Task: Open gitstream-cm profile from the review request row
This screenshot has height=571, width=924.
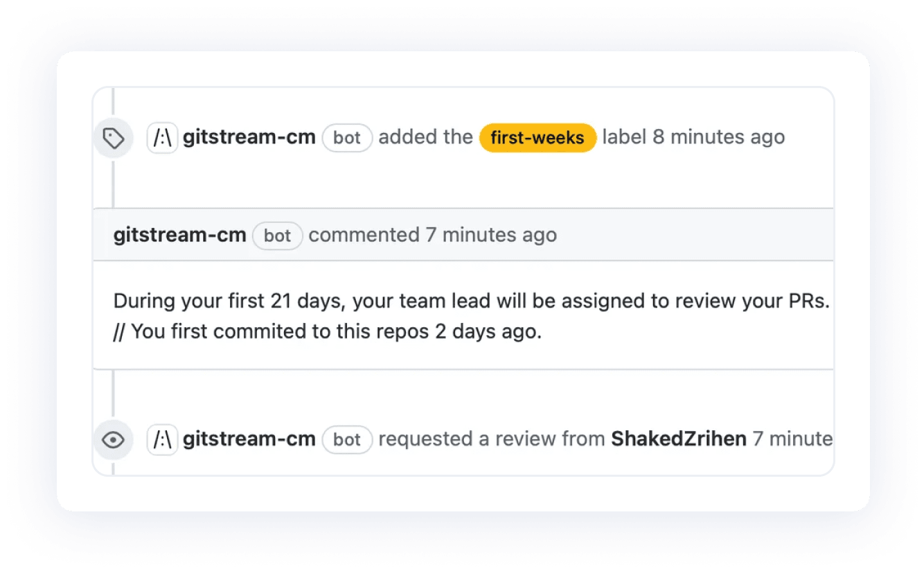Action: tap(249, 439)
